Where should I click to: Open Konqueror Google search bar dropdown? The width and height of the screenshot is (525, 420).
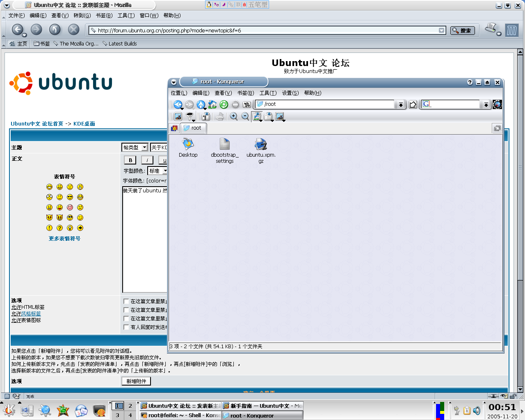tap(486, 105)
